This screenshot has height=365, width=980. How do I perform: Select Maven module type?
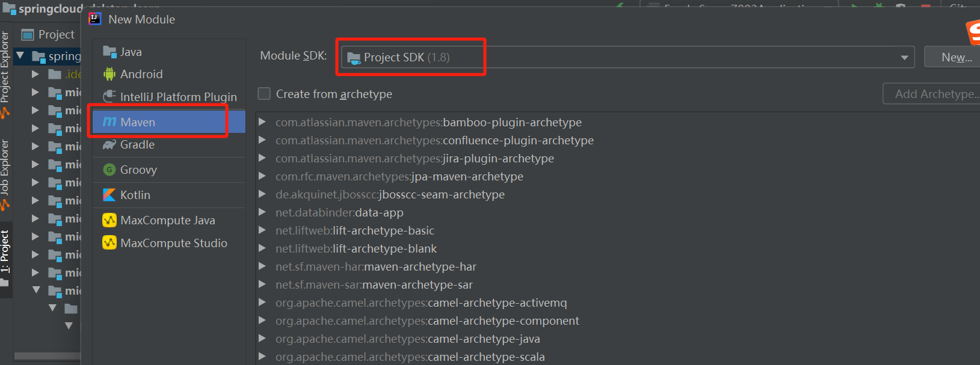click(x=169, y=122)
